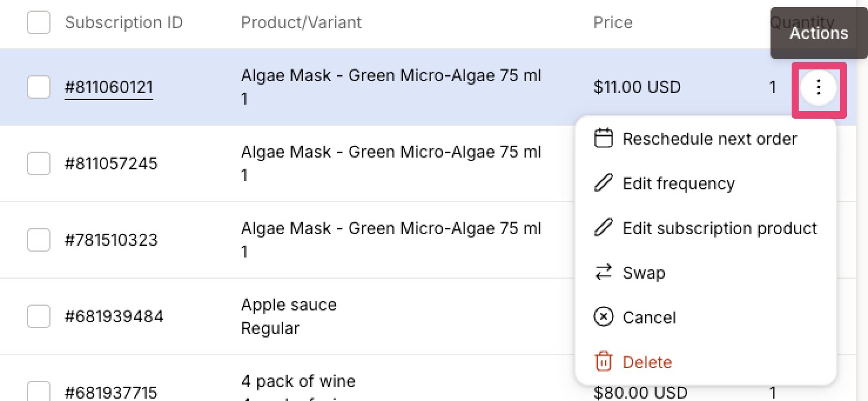Image resolution: width=868 pixels, height=401 pixels.
Task: Check the box for subscription #681937715
Action: tap(39, 392)
